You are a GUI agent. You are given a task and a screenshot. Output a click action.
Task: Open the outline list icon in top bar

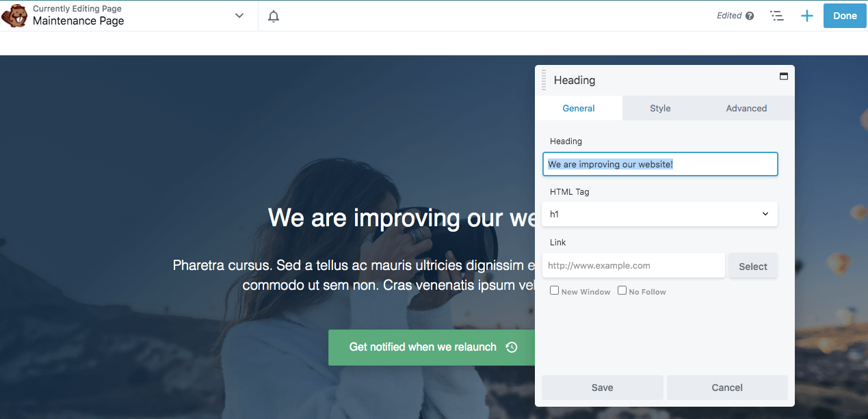point(776,16)
